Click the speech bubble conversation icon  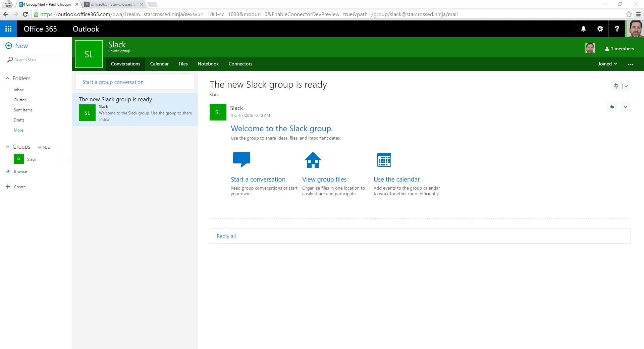241,159
